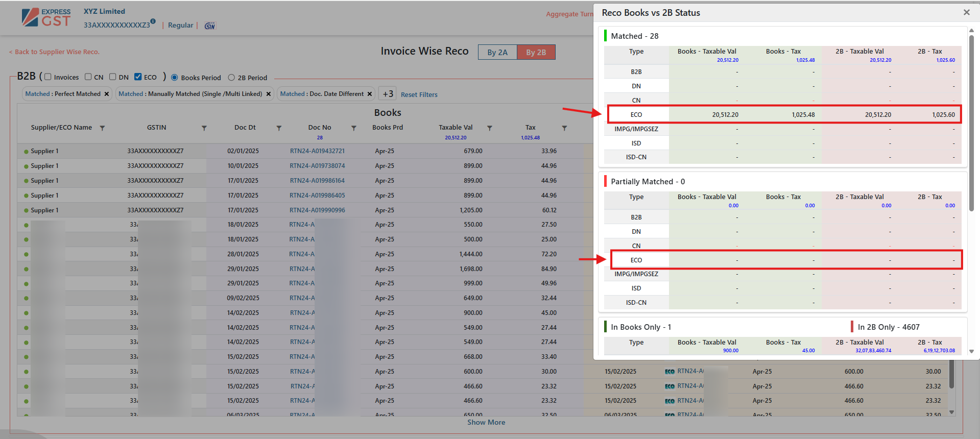Uncheck the ECO checkbox
980x439 pixels.
click(138, 77)
